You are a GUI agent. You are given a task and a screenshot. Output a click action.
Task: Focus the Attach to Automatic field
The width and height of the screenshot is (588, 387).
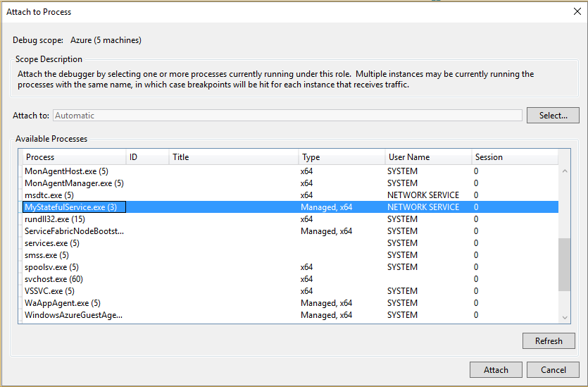287,115
